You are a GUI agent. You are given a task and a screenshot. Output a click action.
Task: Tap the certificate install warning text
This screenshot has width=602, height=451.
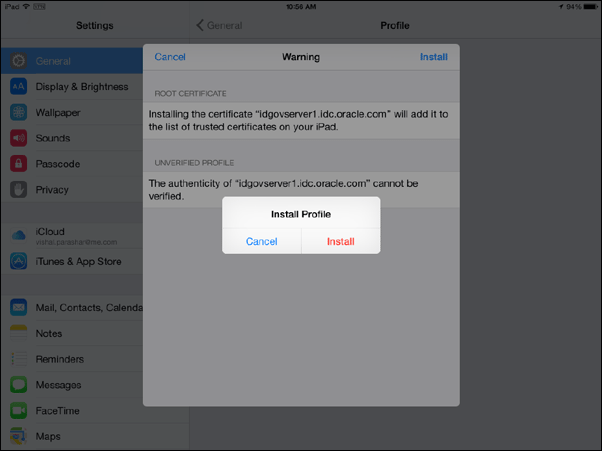[x=298, y=120]
